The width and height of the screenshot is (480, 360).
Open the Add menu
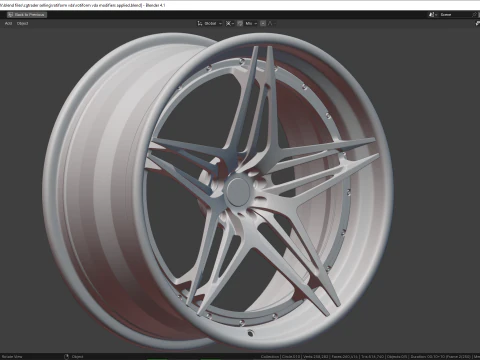point(8,23)
